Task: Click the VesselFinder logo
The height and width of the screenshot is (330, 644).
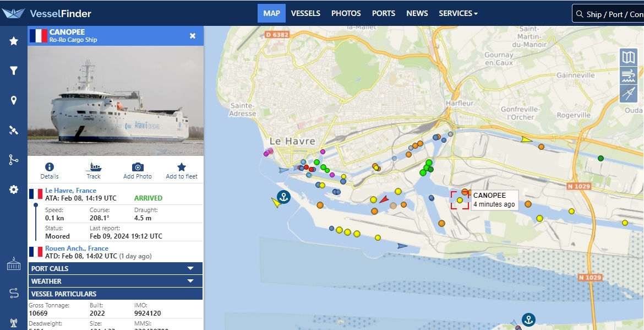Action: (x=46, y=13)
